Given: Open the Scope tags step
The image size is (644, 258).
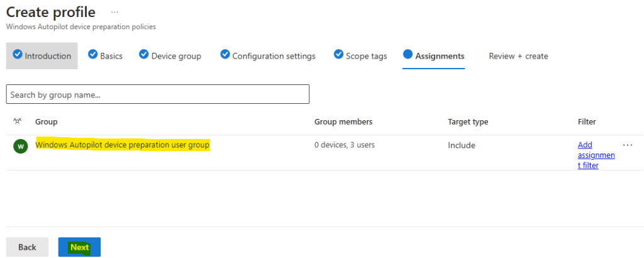Looking at the screenshot, I should [x=360, y=56].
